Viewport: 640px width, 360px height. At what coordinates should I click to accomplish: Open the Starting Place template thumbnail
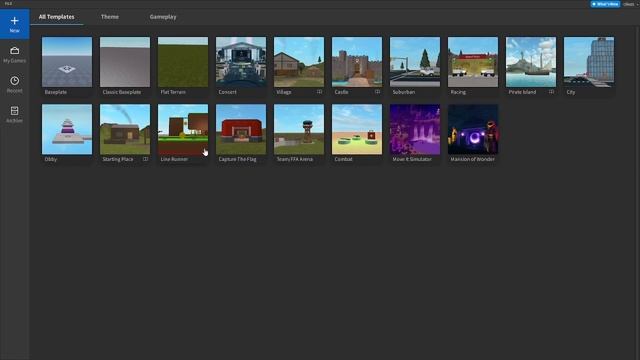click(x=125, y=129)
